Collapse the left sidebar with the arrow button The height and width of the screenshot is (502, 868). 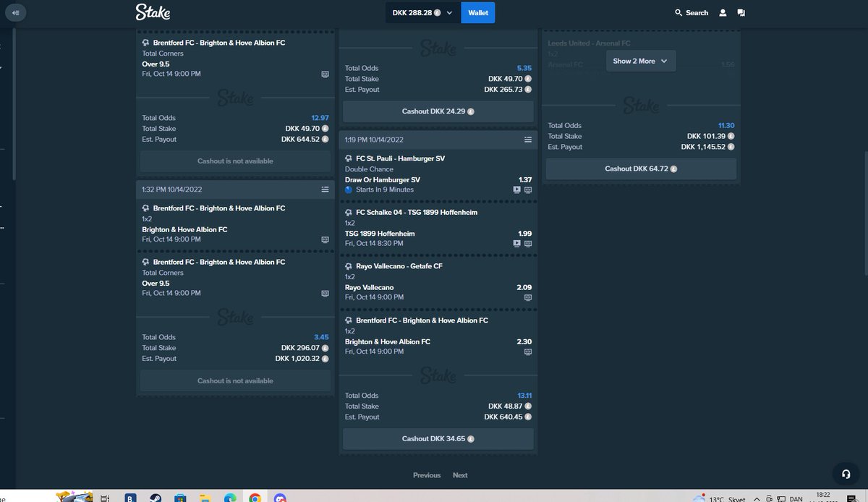[16, 12]
